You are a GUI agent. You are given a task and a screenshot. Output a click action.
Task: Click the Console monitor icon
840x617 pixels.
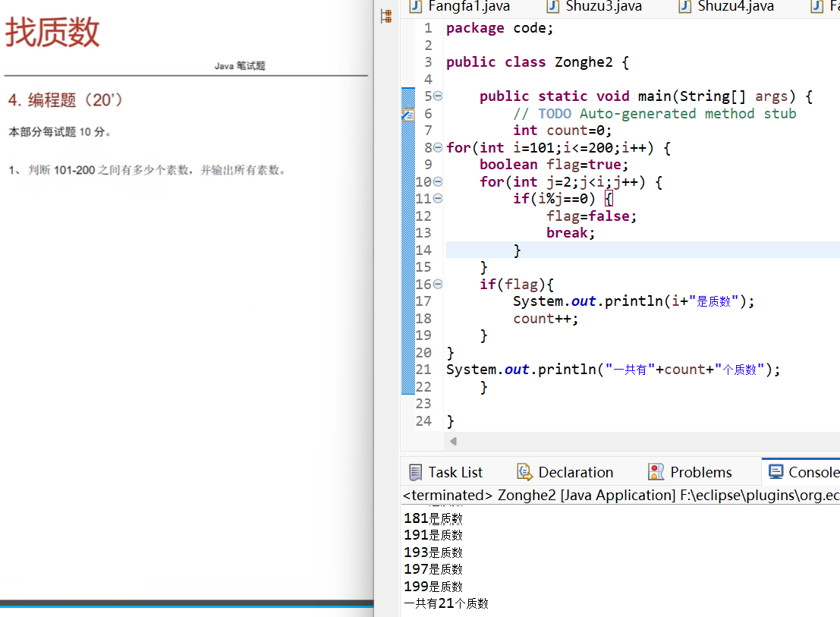(x=776, y=471)
